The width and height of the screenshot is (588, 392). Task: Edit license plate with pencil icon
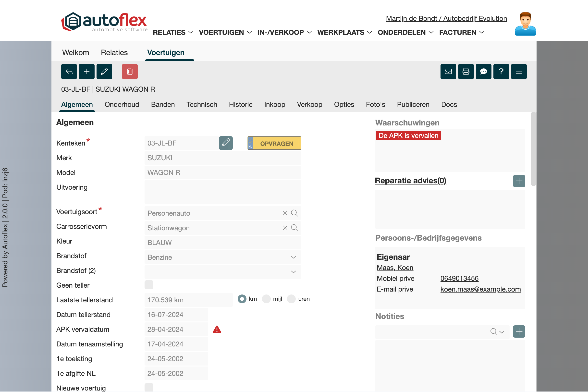pyautogui.click(x=226, y=143)
